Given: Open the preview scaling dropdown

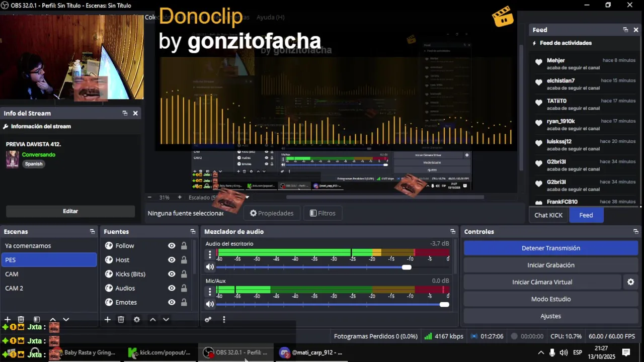Looking at the screenshot, I should pos(218,197).
